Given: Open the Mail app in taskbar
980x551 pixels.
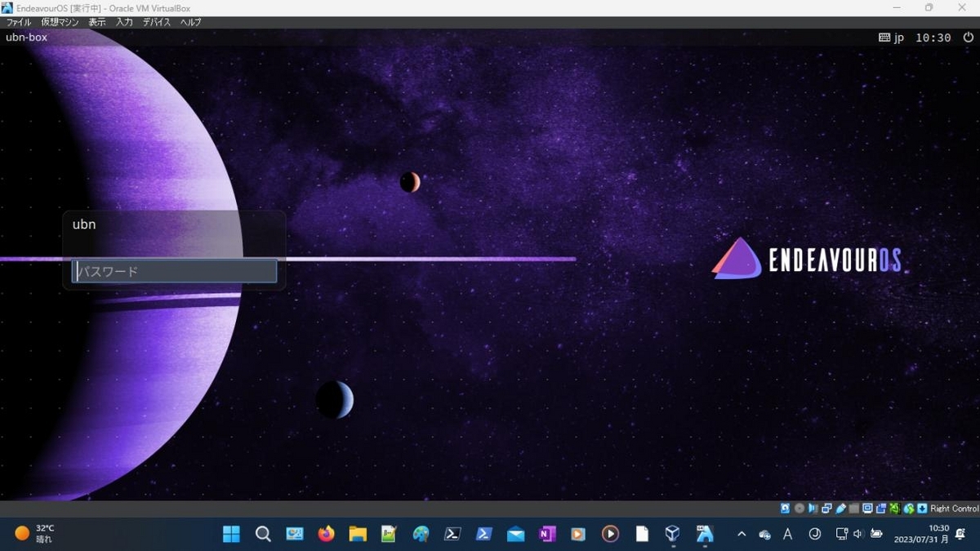Looking at the screenshot, I should (515, 534).
